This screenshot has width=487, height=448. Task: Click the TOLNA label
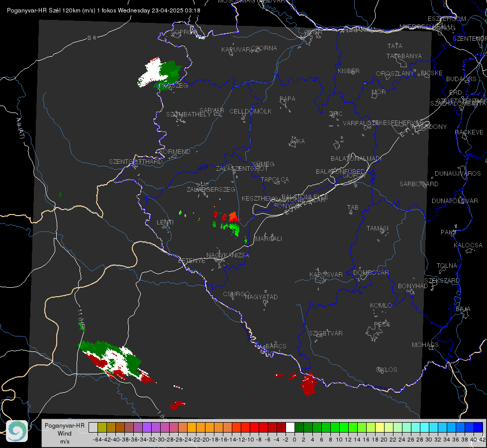[447, 266]
